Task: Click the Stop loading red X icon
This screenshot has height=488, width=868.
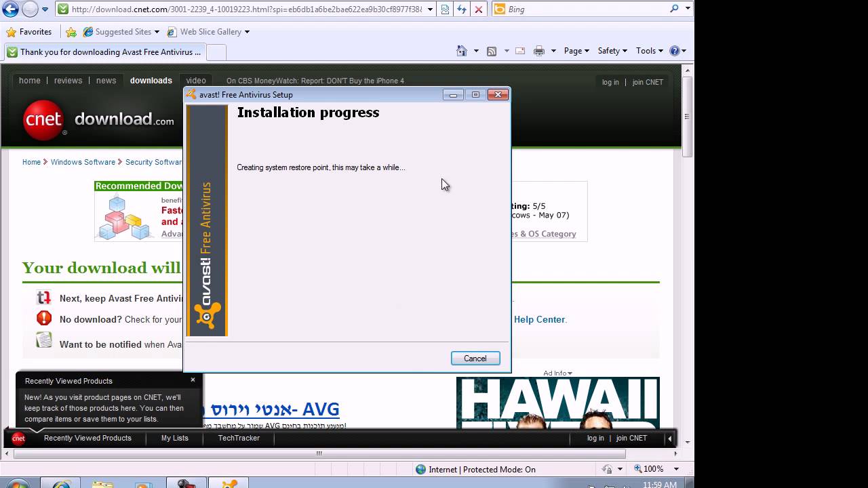Action: (x=479, y=9)
